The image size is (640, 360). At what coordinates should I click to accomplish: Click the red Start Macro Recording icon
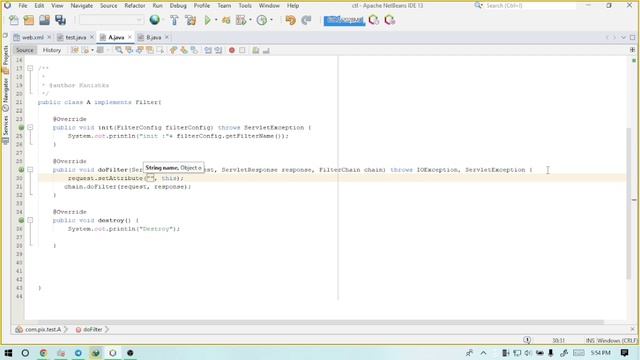(x=232, y=50)
